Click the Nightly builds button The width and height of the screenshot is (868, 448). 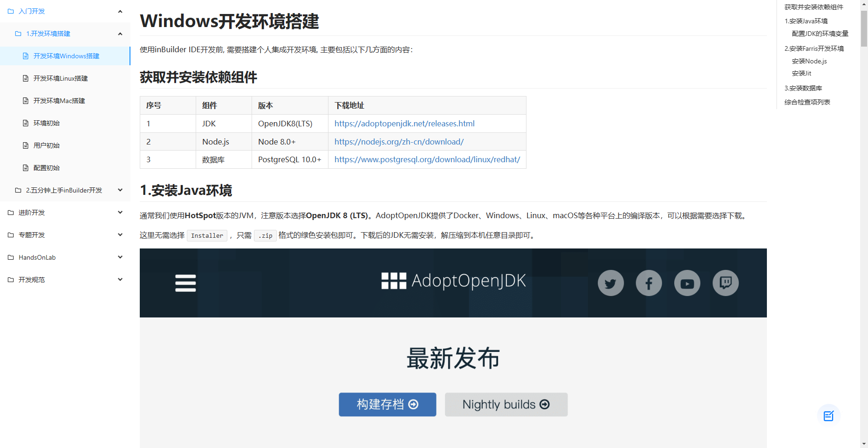[x=506, y=404]
